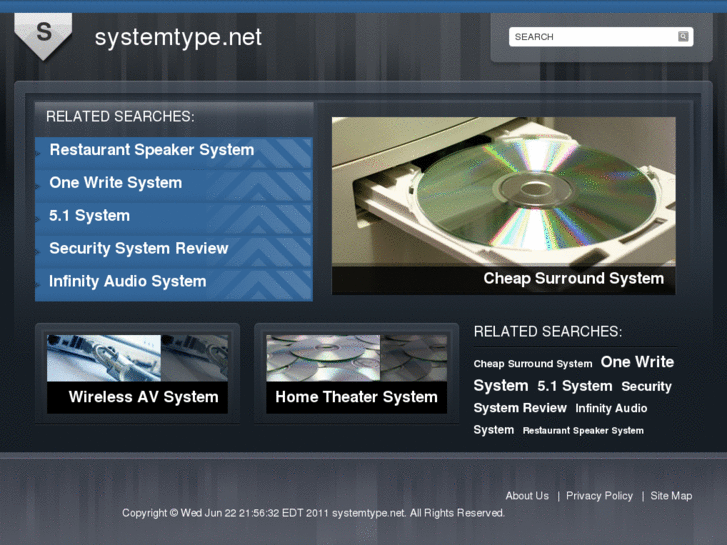Image resolution: width=727 pixels, height=545 pixels.
Task: Click the search magnifier button
Action: click(683, 37)
